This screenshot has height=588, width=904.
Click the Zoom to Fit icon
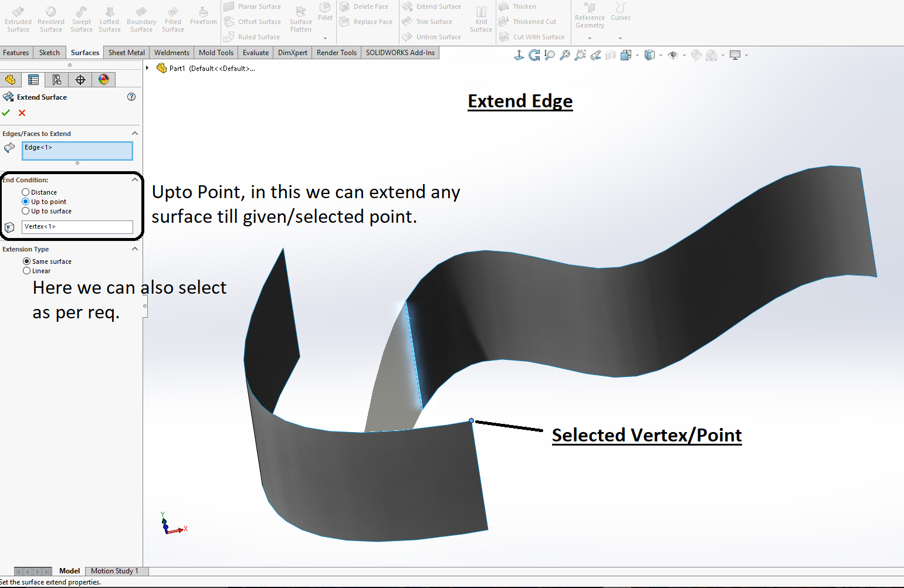pyautogui.click(x=565, y=55)
